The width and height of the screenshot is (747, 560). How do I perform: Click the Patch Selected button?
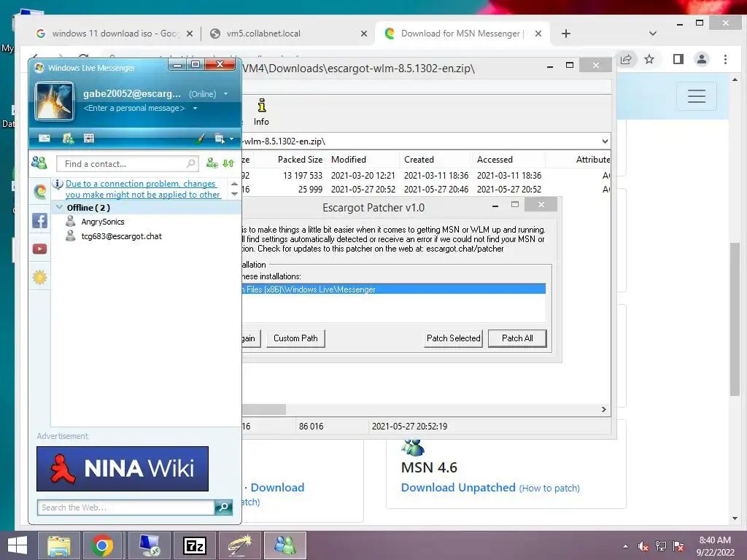(454, 338)
